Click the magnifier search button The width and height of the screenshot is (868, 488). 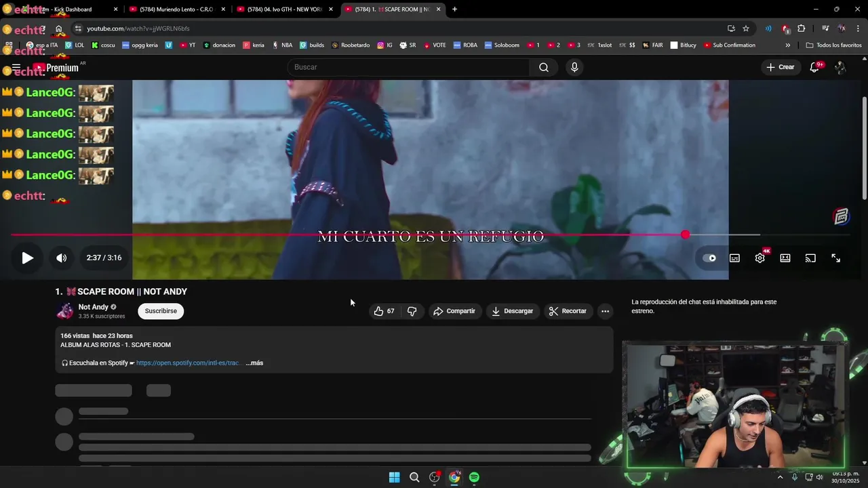544,67
